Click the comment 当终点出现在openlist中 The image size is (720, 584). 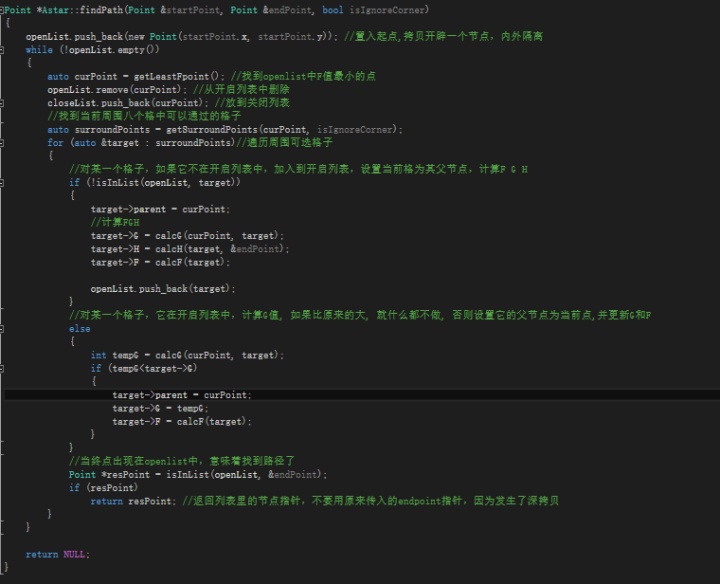click(x=182, y=461)
